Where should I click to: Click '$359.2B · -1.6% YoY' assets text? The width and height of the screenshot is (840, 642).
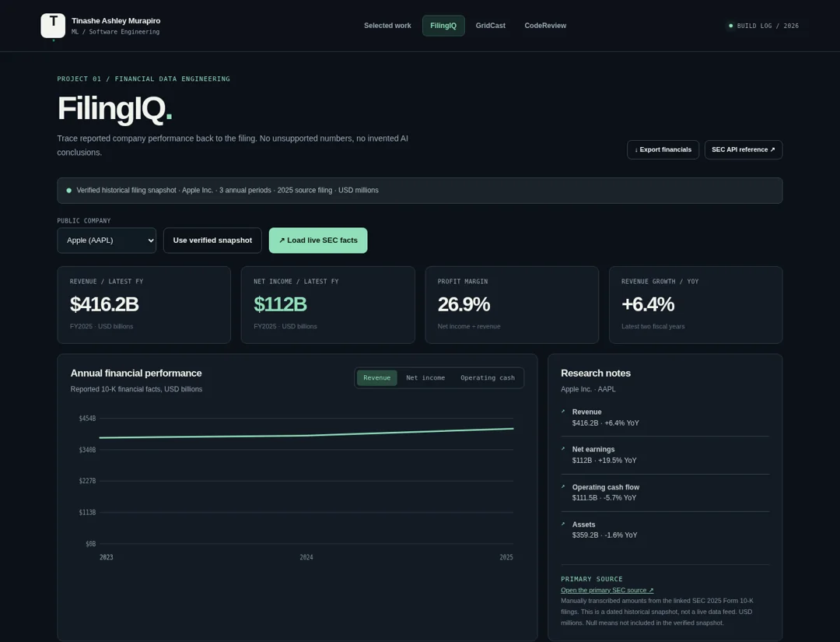point(604,535)
